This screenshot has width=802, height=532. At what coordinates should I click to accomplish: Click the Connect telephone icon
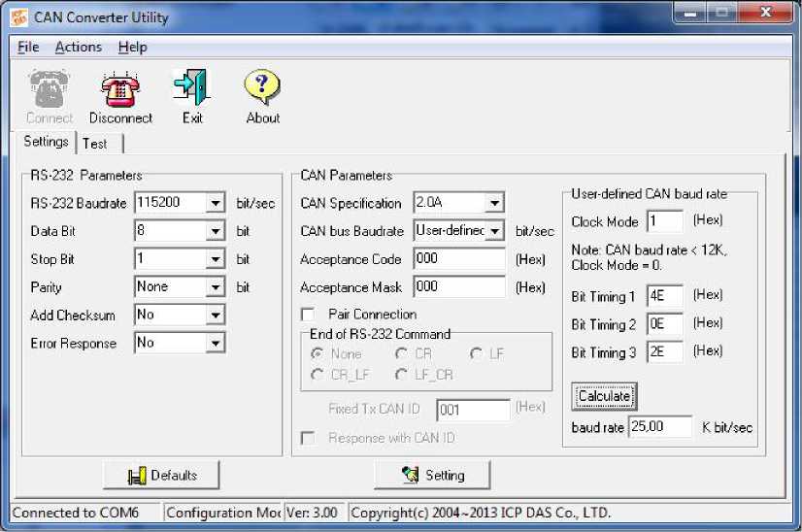tap(49, 88)
